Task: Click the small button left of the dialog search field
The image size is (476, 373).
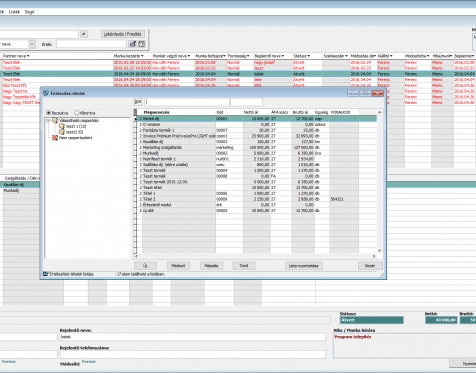Action: pyautogui.click(x=138, y=102)
